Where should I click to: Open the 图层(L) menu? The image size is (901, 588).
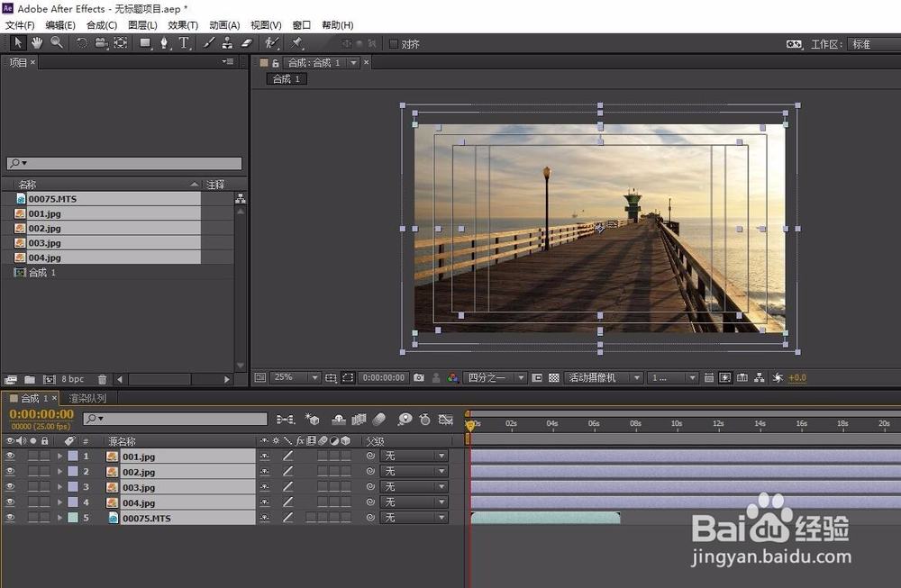click(x=142, y=25)
